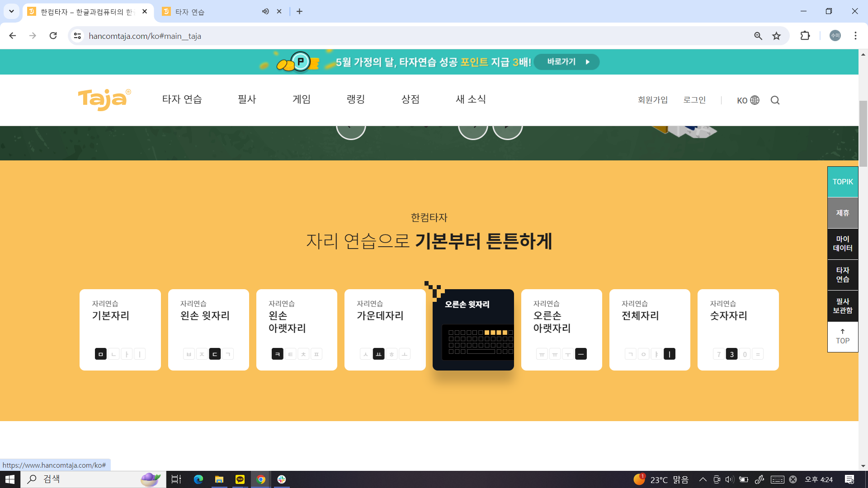Image resolution: width=868 pixels, height=488 pixels.
Task: Click the 바로가기 banner button
Action: 566,62
